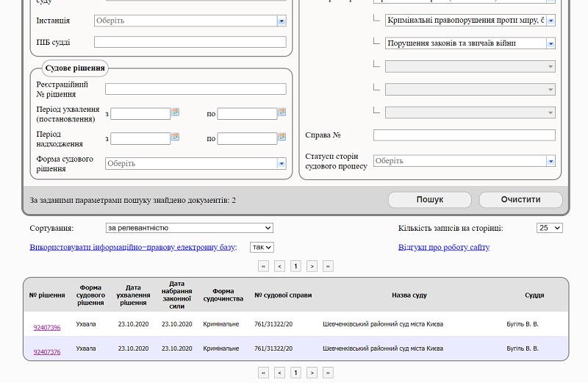The height and width of the screenshot is (383, 588).
Task: Follow the Відгуки про роботу сайту link
Action: point(443,248)
